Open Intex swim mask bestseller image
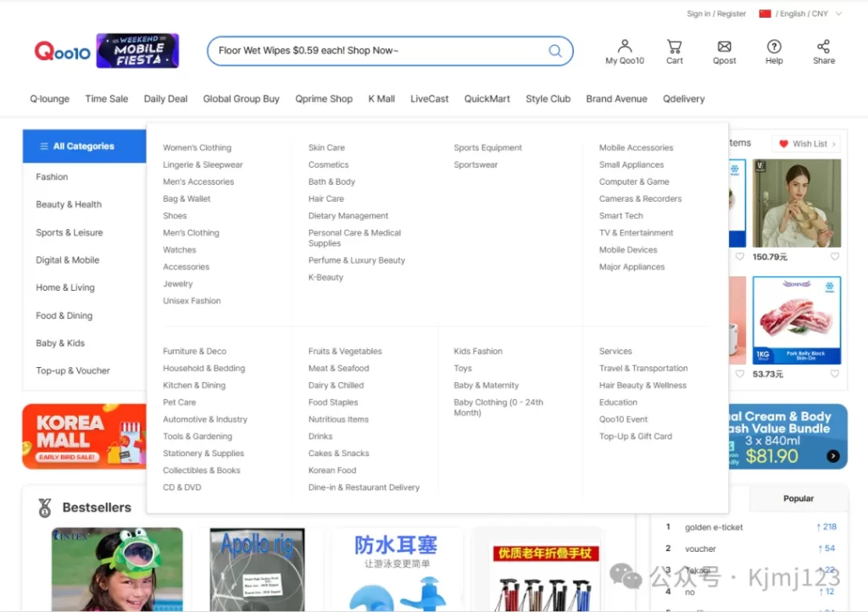868x612 pixels. (117, 570)
